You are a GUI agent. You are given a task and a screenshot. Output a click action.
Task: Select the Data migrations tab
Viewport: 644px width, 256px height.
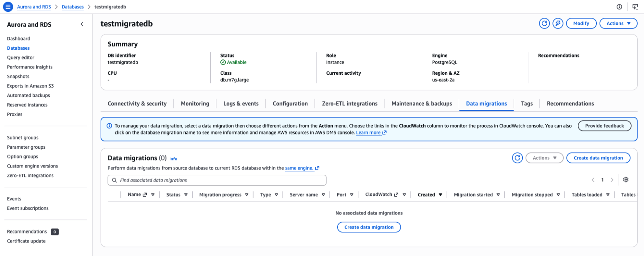pyautogui.click(x=486, y=104)
